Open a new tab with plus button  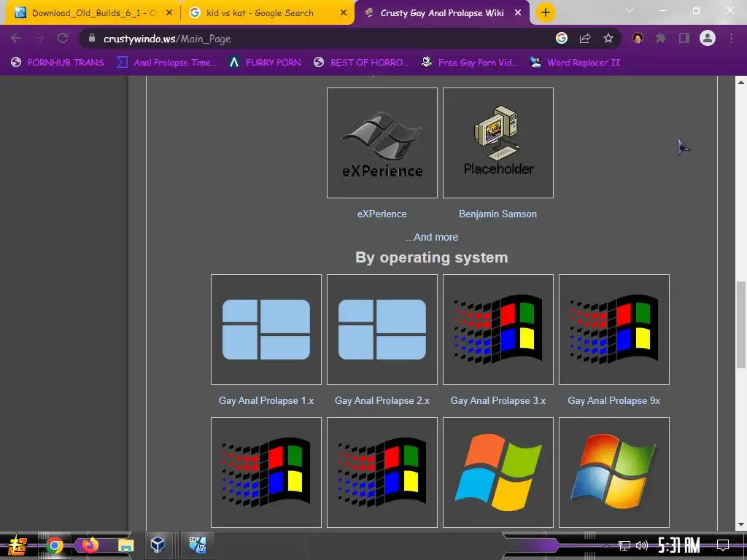click(546, 13)
